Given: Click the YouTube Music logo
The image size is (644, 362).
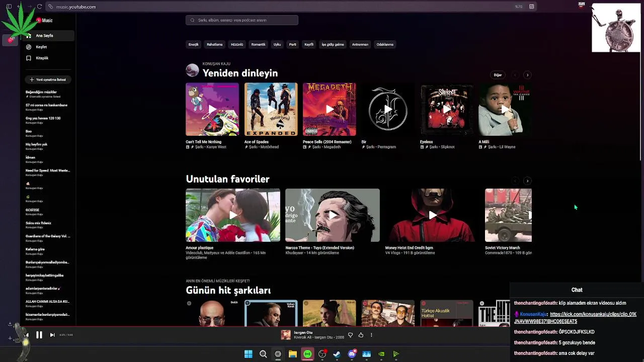Looking at the screenshot, I should (44, 20).
